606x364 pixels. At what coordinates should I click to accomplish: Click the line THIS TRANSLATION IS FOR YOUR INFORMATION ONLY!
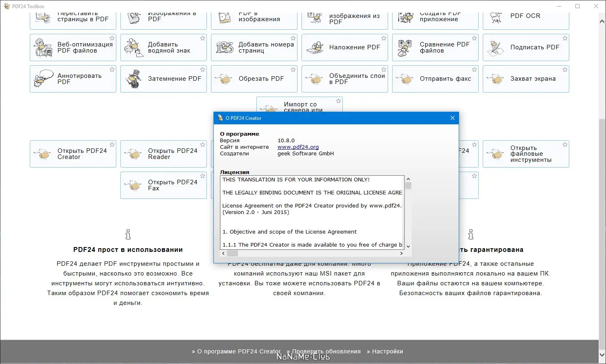click(296, 179)
